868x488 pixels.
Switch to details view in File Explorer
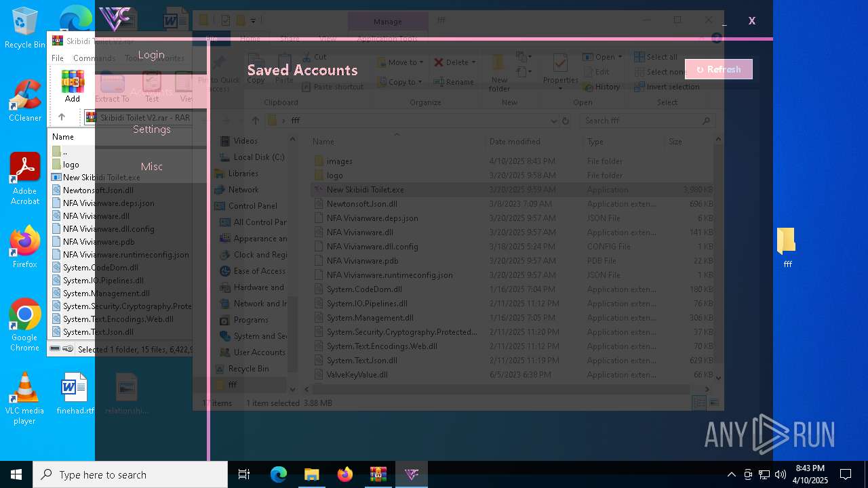tap(699, 403)
